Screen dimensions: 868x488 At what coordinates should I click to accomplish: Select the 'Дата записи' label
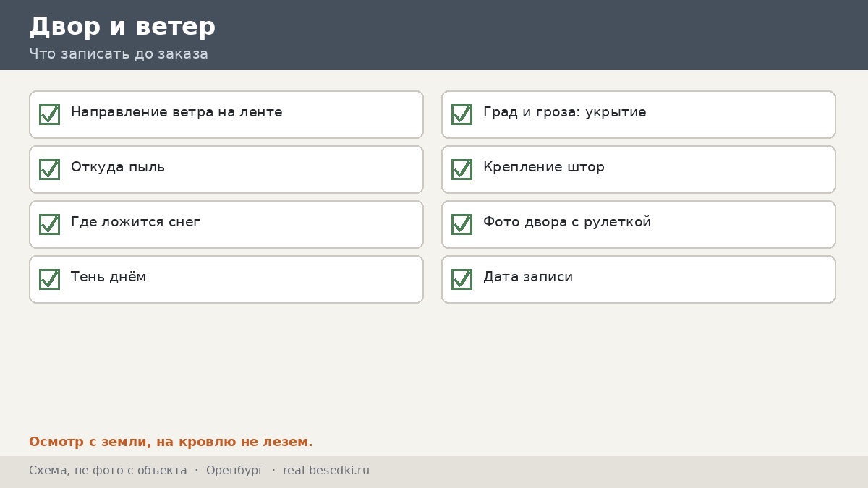tap(528, 277)
